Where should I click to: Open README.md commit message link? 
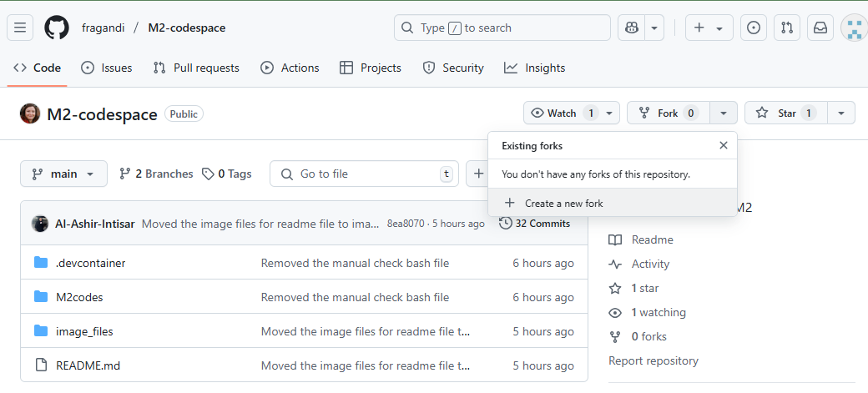pos(366,365)
